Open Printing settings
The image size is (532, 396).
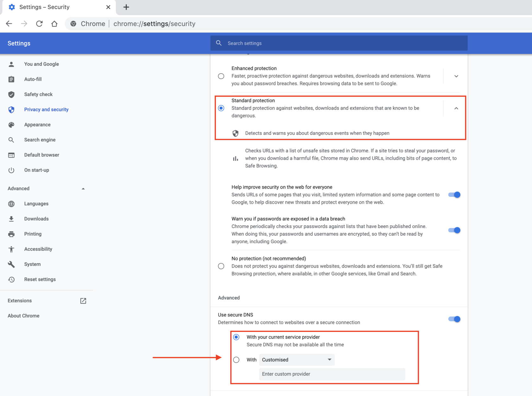click(x=33, y=234)
